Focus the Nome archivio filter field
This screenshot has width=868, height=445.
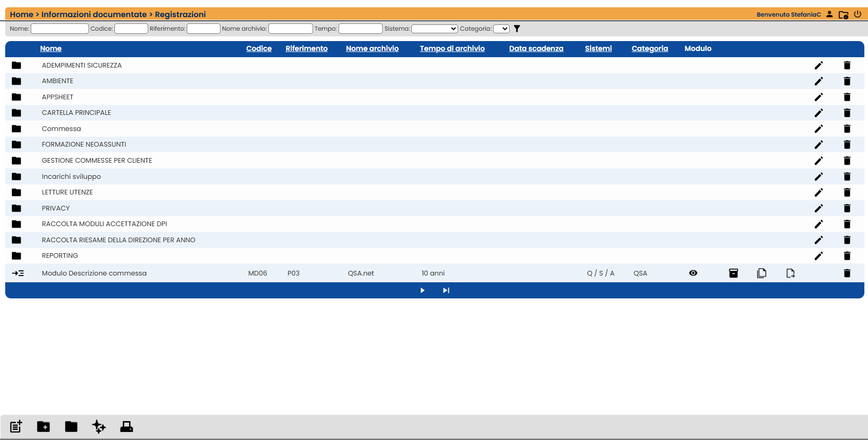pyautogui.click(x=291, y=29)
